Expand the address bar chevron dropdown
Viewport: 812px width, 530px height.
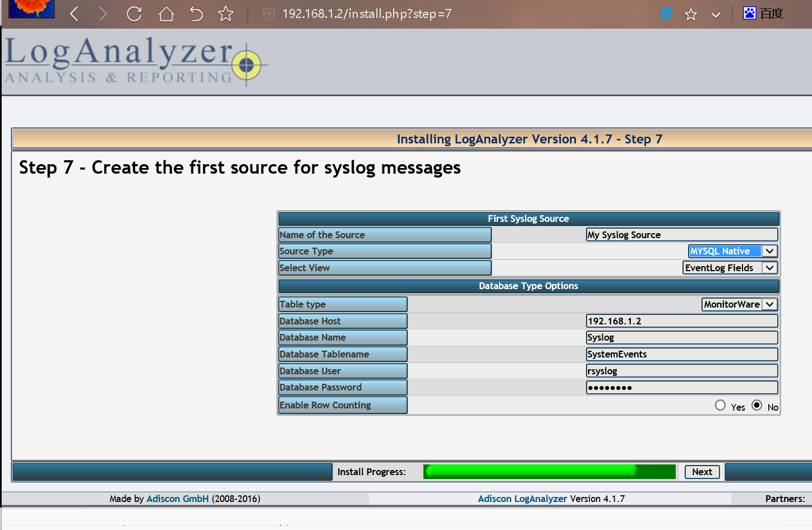tap(716, 15)
